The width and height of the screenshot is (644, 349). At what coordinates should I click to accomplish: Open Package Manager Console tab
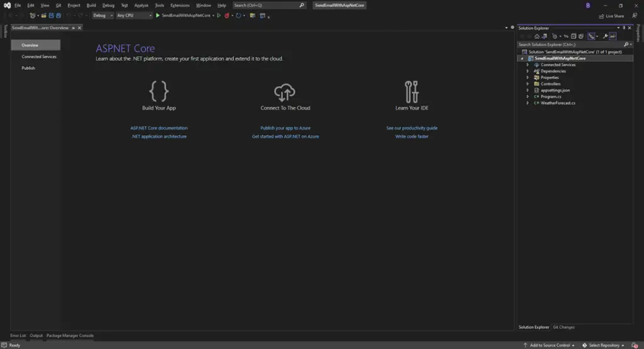click(x=70, y=335)
